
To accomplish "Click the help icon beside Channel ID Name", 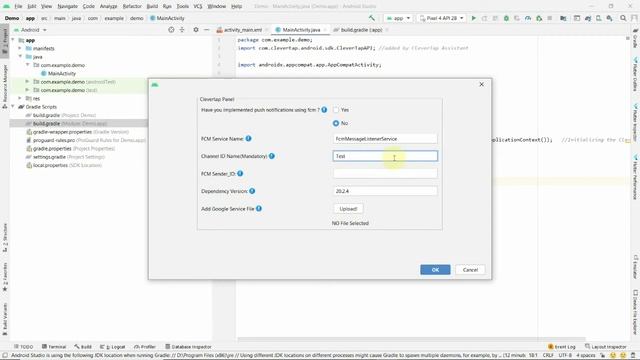I will click(272, 156).
